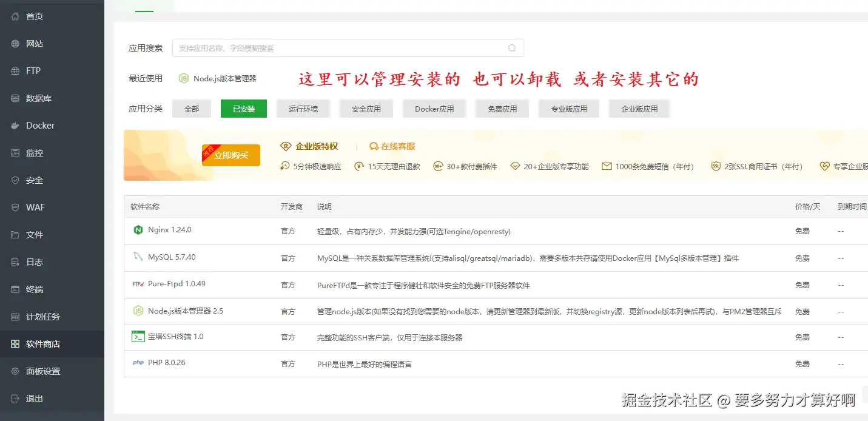Select the 全部 category filter
Viewport: 868px width, 421px height.
192,109
